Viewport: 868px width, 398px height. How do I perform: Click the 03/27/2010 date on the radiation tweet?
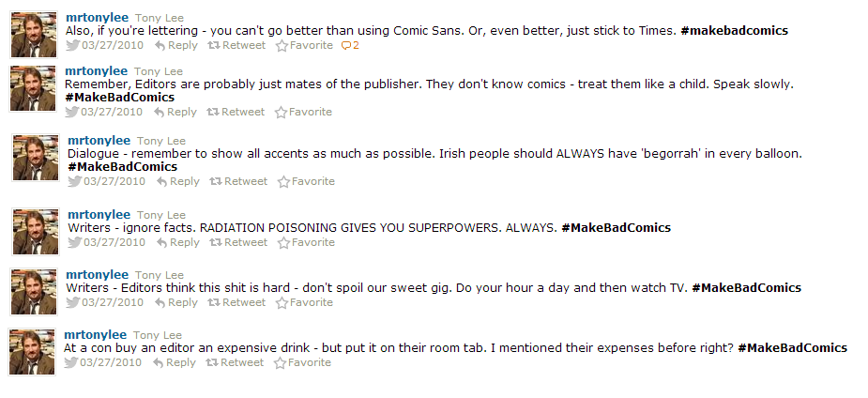click(x=114, y=242)
